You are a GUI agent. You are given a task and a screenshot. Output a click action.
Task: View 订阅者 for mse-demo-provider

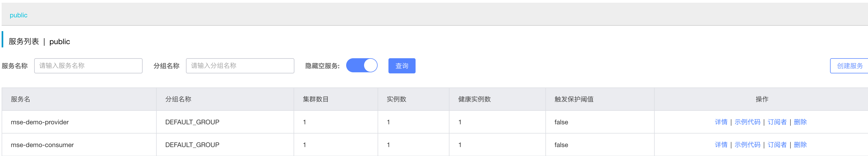tap(777, 122)
